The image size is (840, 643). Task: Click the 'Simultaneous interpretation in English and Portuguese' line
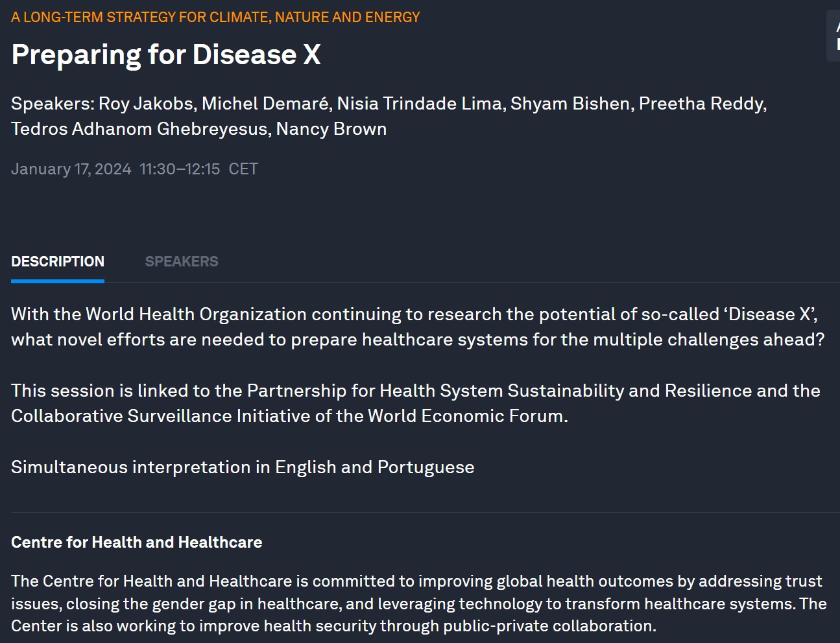[x=243, y=467]
